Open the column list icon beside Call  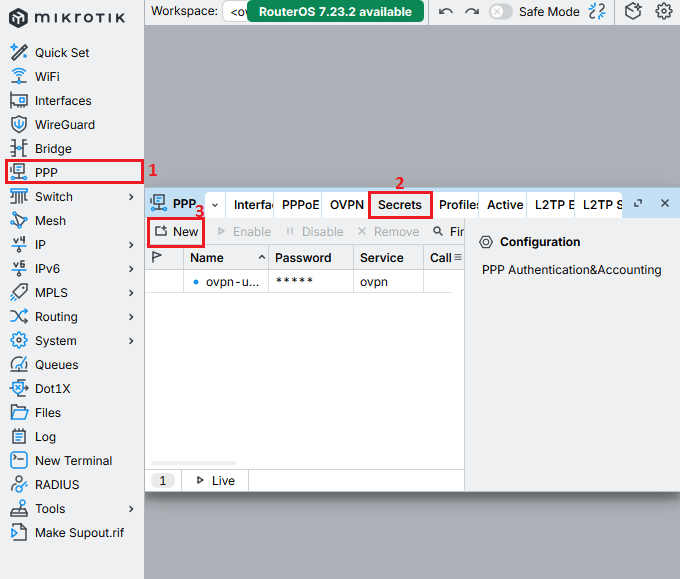(x=458, y=257)
